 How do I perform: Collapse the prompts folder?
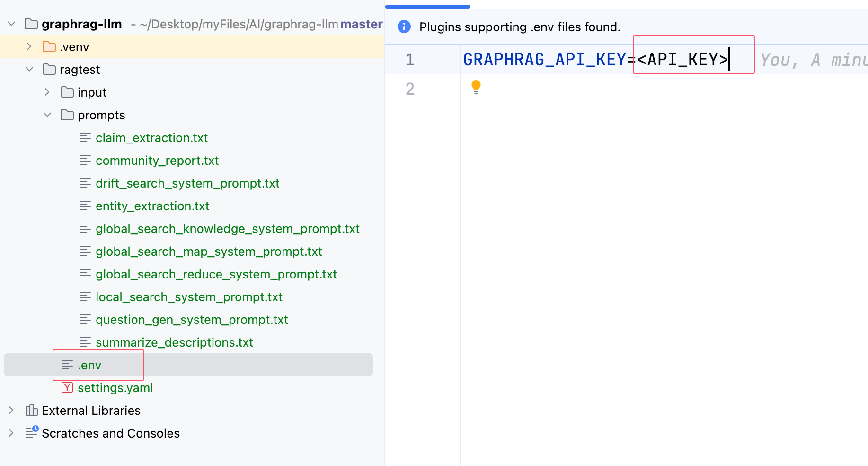(47, 115)
